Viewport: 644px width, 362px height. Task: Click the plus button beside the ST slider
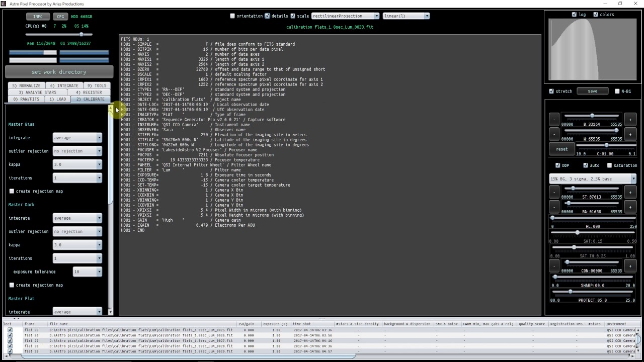click(630, 192)
